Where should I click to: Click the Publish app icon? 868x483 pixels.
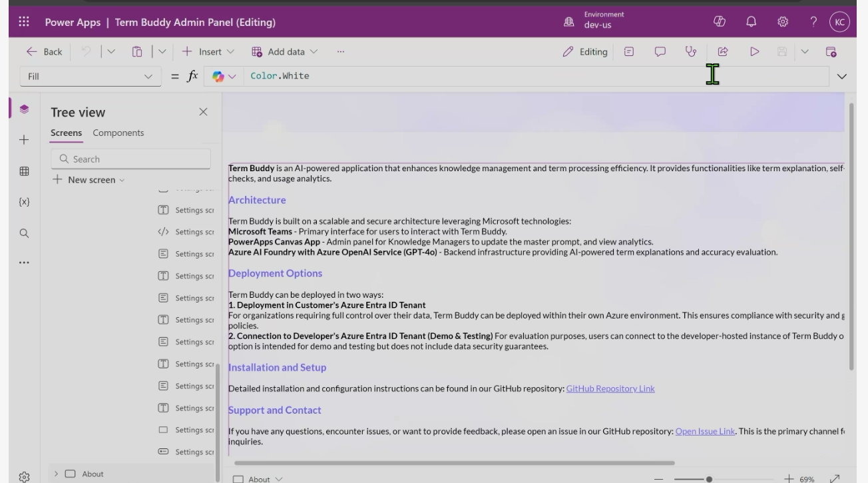click(x=831, y=51)
